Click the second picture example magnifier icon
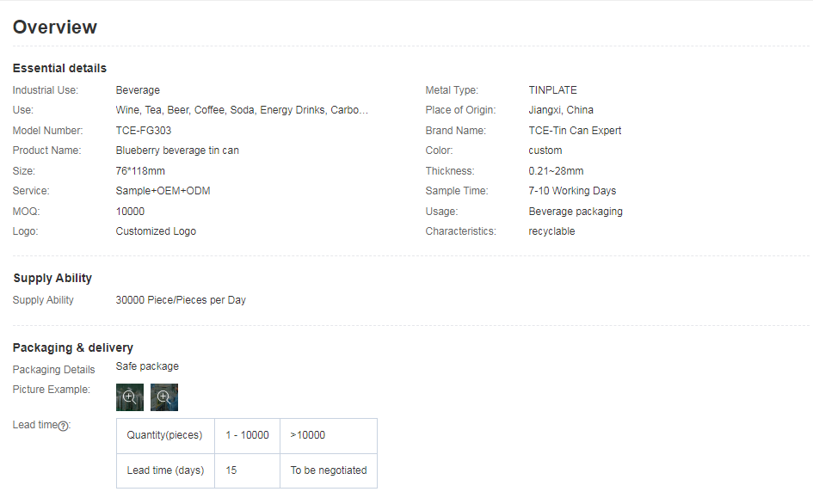The height and width of the screenshot is (504, 813). pos(163,396)
